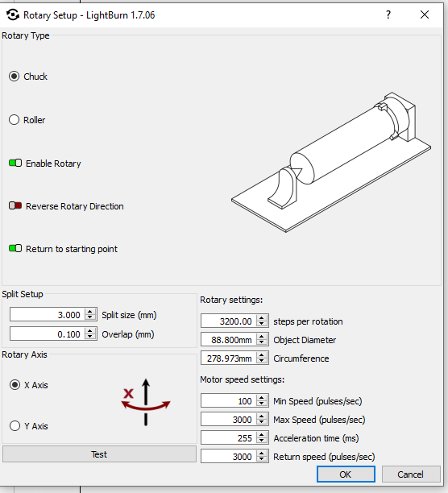Screen dimensions: 448x493
Task: Confirm settings with OK button
Action: [x=346, y=474]
